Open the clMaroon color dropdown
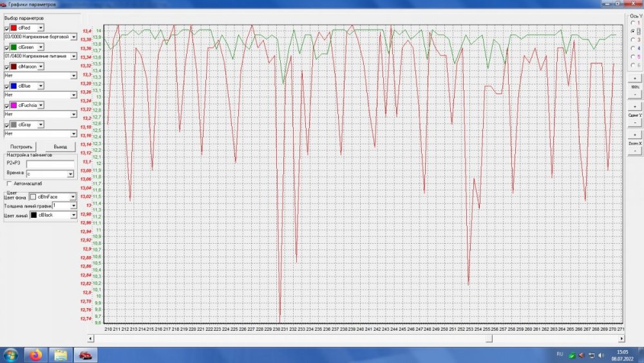Screen dimensions: 644x363 pos(41,66)
